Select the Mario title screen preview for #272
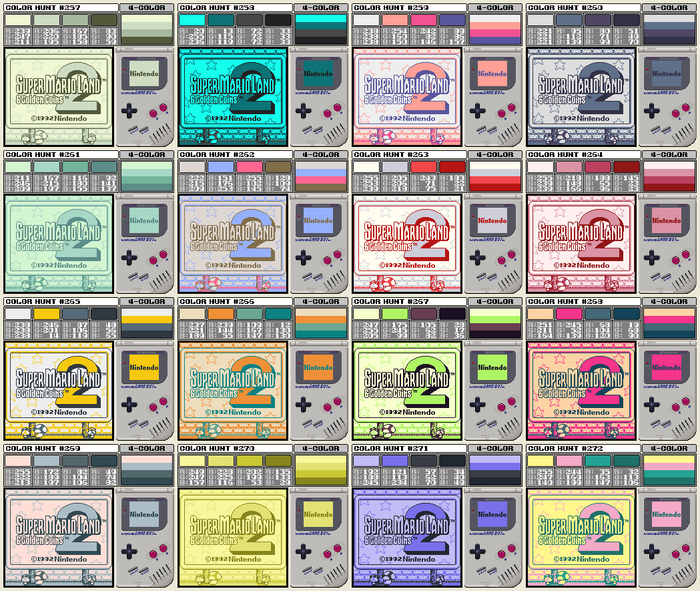 coord(581,538)
